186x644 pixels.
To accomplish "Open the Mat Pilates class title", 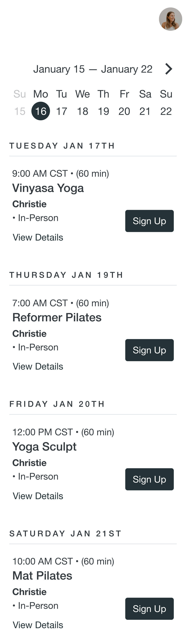I will point(42,575).
